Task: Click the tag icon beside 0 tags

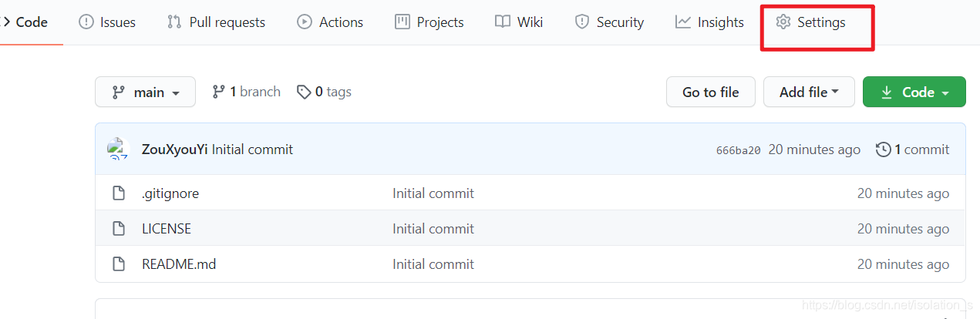Action: [x=305, y=92]
